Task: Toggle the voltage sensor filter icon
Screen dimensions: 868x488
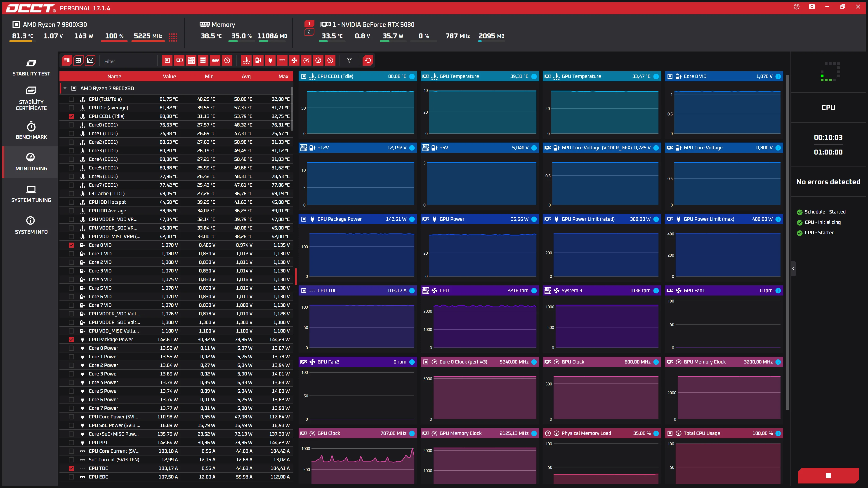Action: 258,61
